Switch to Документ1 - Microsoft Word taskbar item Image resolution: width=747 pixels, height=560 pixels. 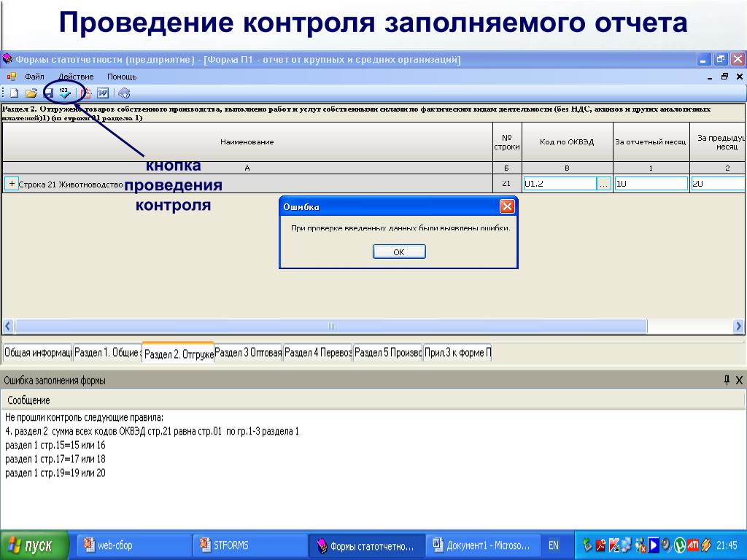click(482, 545)
